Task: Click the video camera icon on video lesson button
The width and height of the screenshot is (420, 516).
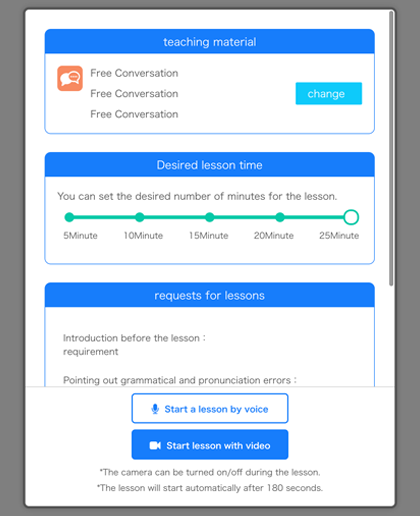Action: point(155,445)
